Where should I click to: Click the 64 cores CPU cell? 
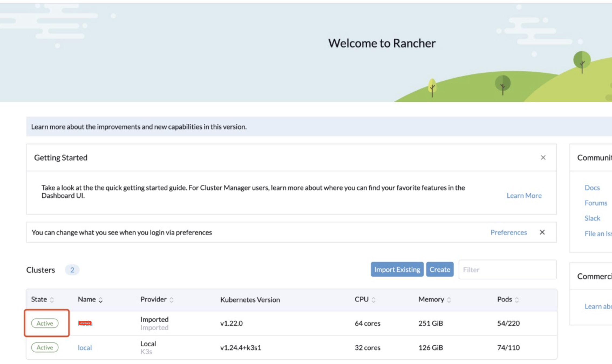click(x=367, y=323)
